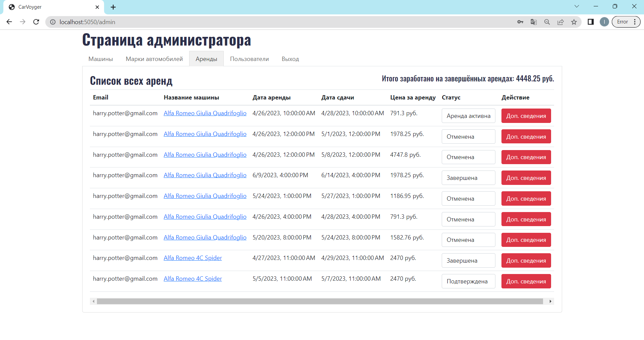Open a new browser tab
The width and height of the screenshot is (644, 340).
point(113,7)
